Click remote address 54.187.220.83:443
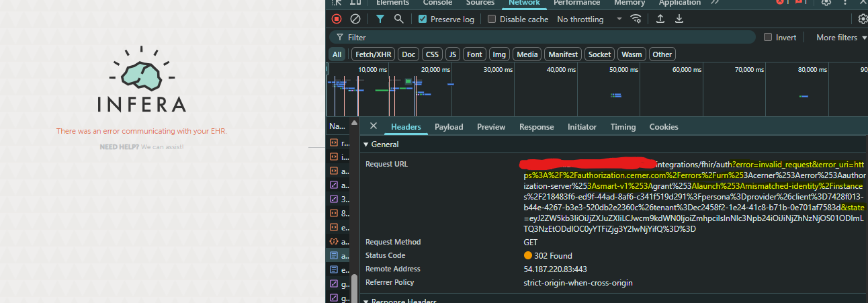Viewport: 868px width, 303px height. click(555, 269)
